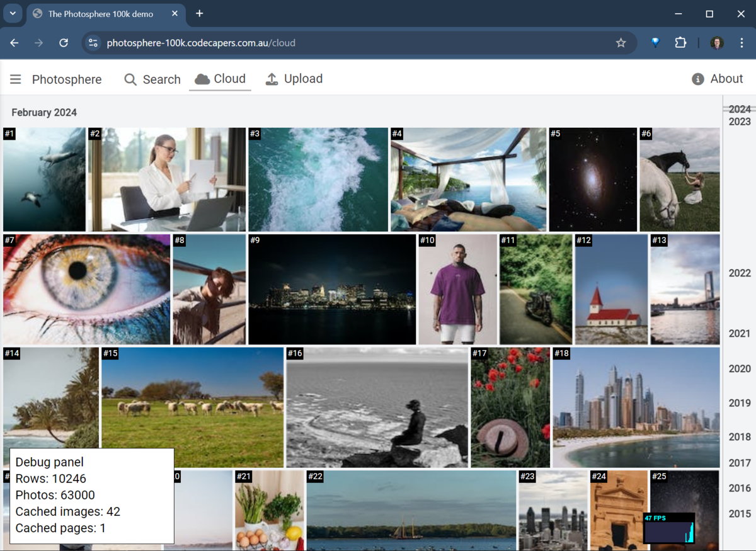Click the About info icon
The height and width of the screenshot is (551, 756).
click(697, 79)
